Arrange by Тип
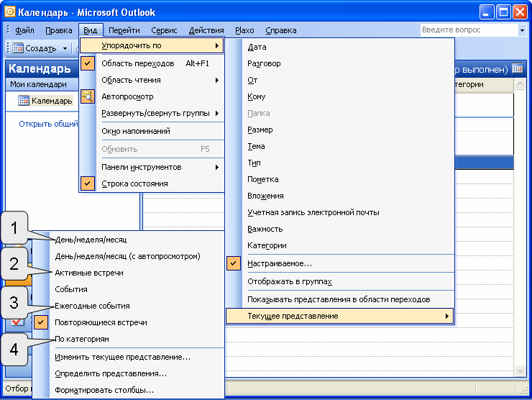This screenshot has height=400, width=532. coord(340,163)
